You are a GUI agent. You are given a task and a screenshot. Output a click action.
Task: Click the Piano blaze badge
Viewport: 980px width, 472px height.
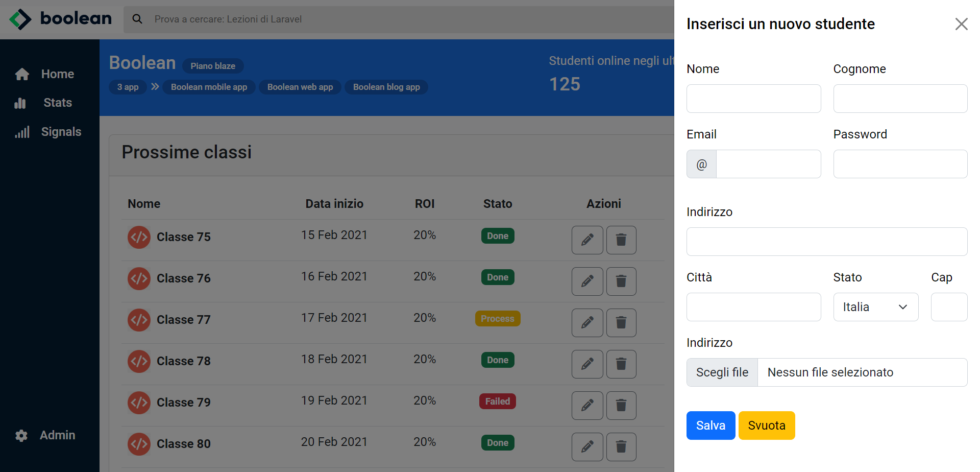tap(213, 65)
